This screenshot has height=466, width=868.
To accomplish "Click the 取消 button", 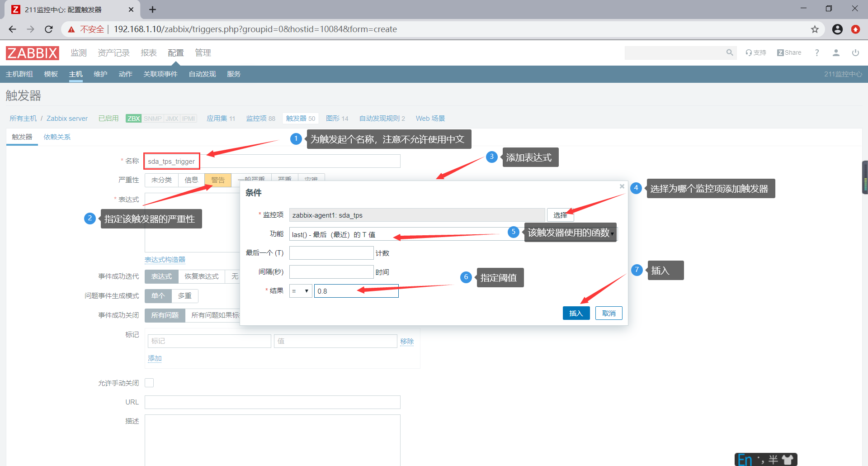I will pos(609,313).
